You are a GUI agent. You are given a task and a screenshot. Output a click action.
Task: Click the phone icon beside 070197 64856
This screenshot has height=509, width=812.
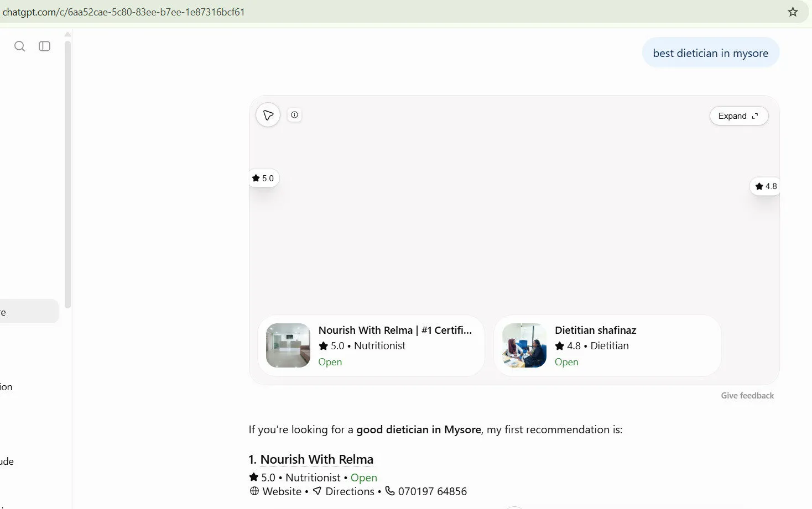click(x=390, y=491)
